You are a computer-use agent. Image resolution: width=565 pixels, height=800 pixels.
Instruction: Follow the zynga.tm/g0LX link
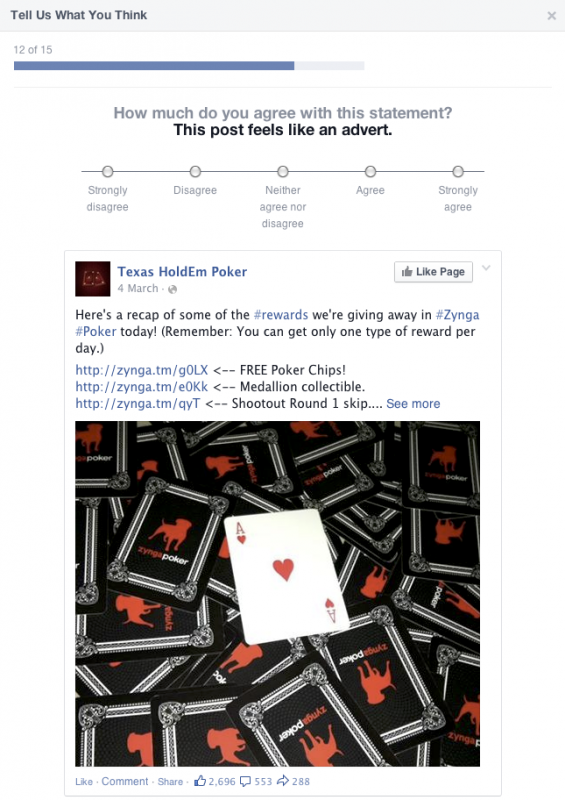[142, 370]
